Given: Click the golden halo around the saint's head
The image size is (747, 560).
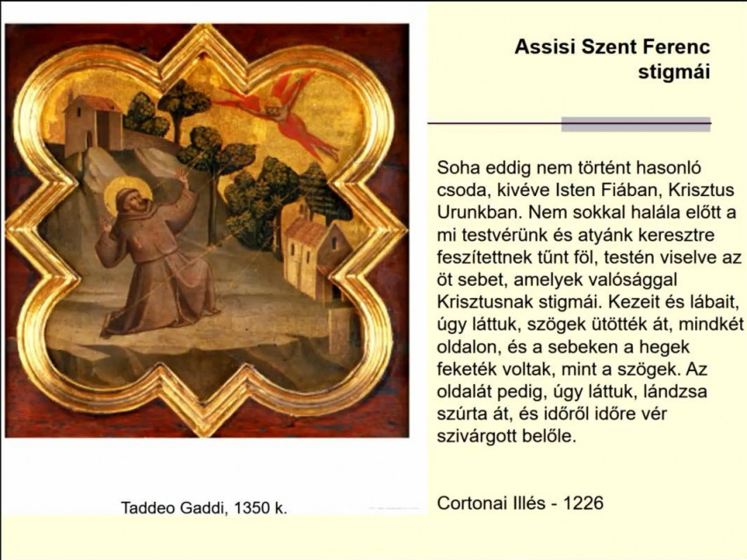Looking at the screenshot, I should 119,194.
